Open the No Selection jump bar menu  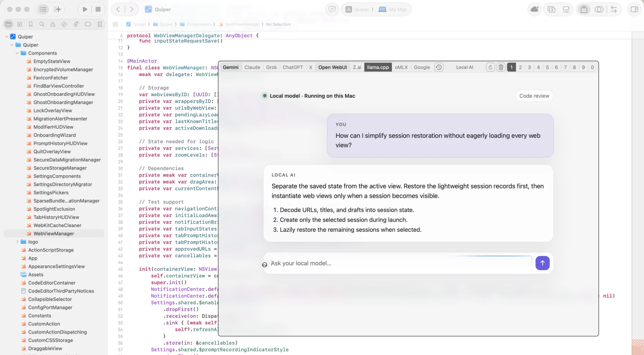(x=278, y=24)
